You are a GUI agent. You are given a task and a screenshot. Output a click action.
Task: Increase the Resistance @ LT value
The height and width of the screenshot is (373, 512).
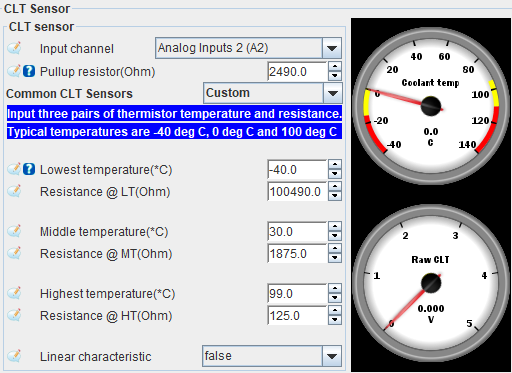335,187
